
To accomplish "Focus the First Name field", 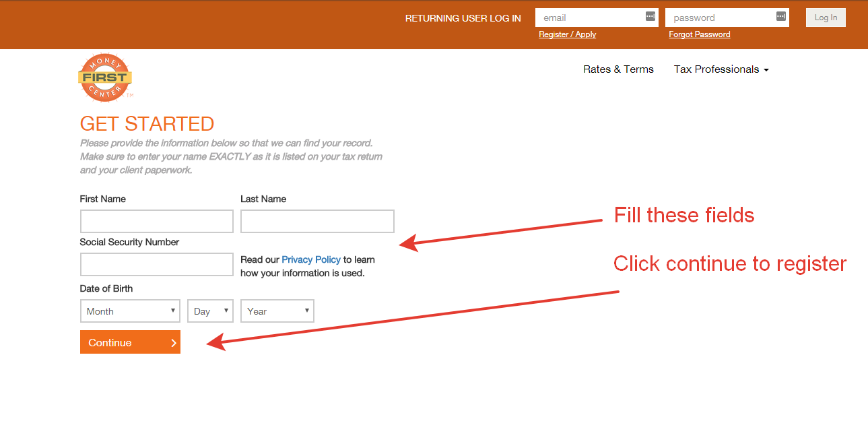I will pos(157,222).
